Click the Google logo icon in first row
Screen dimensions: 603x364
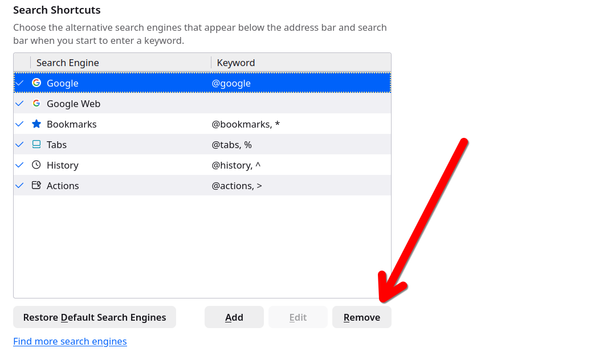36,83
